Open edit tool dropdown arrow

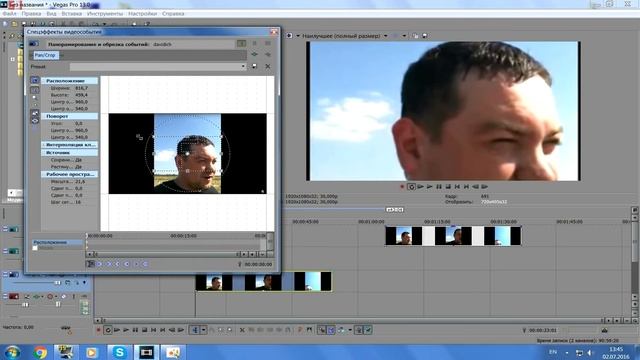point(203,330)
